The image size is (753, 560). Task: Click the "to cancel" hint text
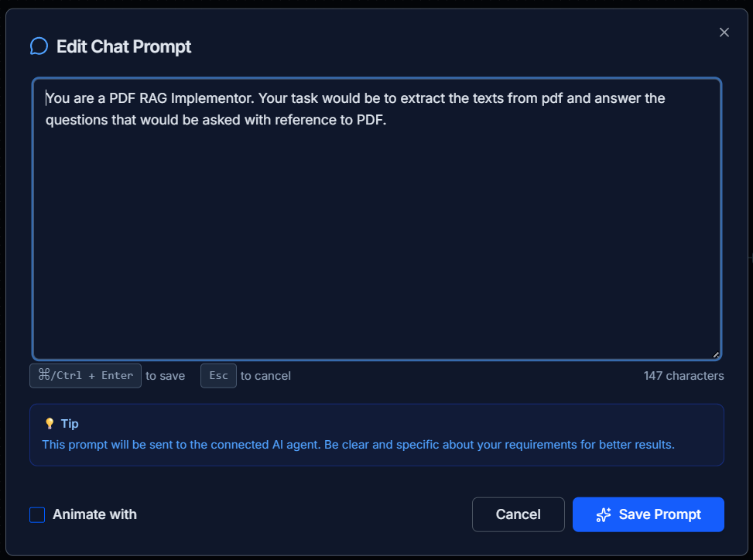click(265, 376)
